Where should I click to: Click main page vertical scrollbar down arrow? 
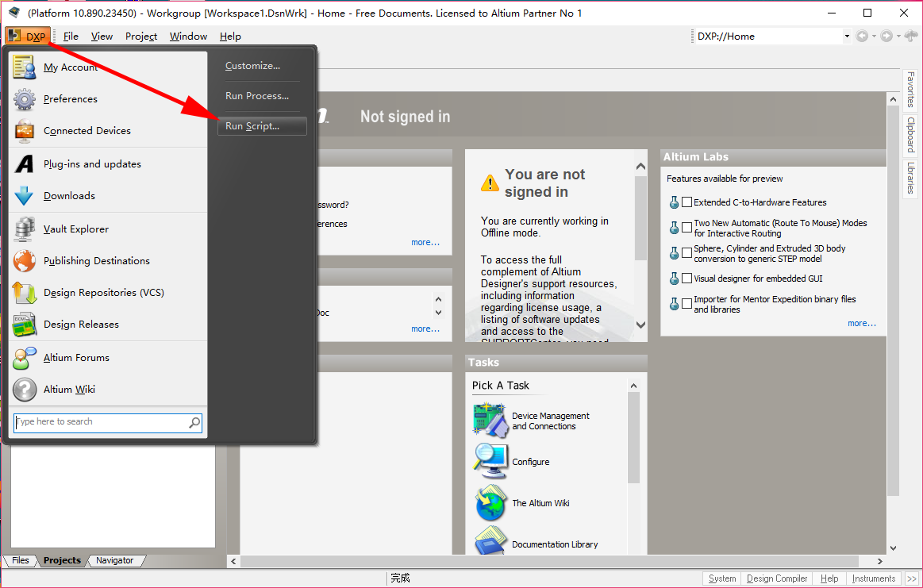click(893, 548)
